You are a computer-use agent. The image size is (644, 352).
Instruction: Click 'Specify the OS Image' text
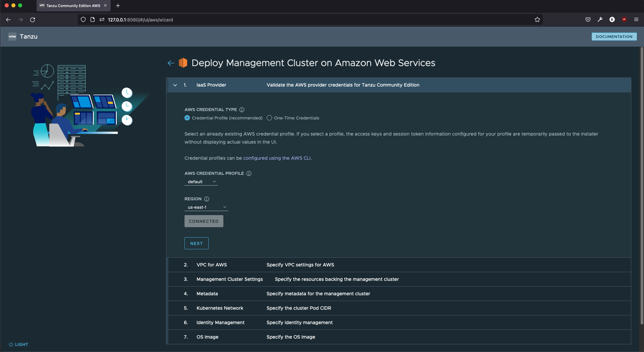291,337
